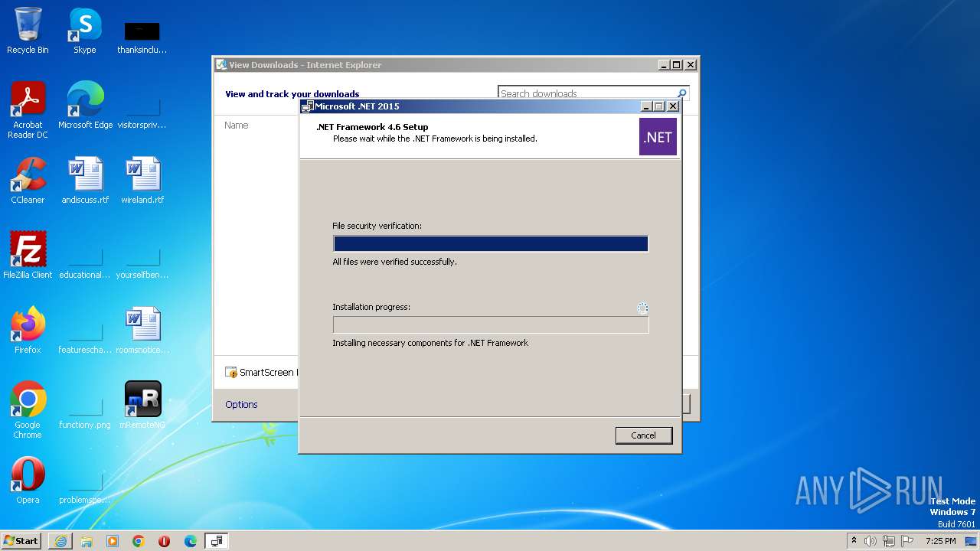Launch CCleaner desktop shortcut
The image size is (980, 551).
coord(28,180)
